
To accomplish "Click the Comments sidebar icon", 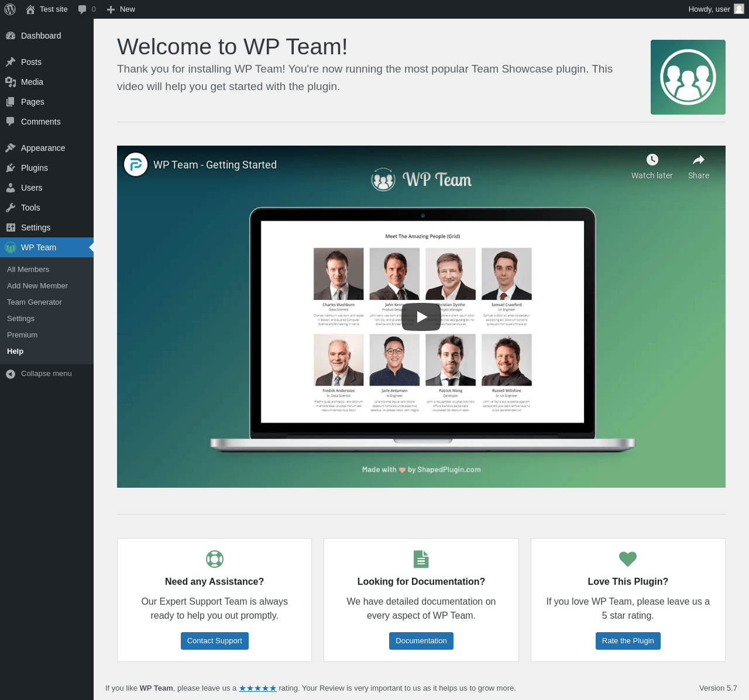I will click(x=11, y=122).
